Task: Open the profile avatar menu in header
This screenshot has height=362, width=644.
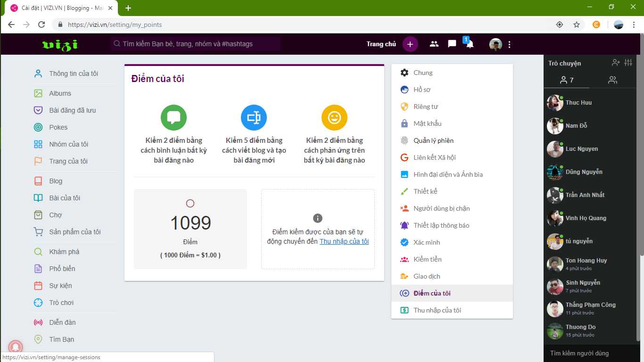Action: tap(495, 44)
